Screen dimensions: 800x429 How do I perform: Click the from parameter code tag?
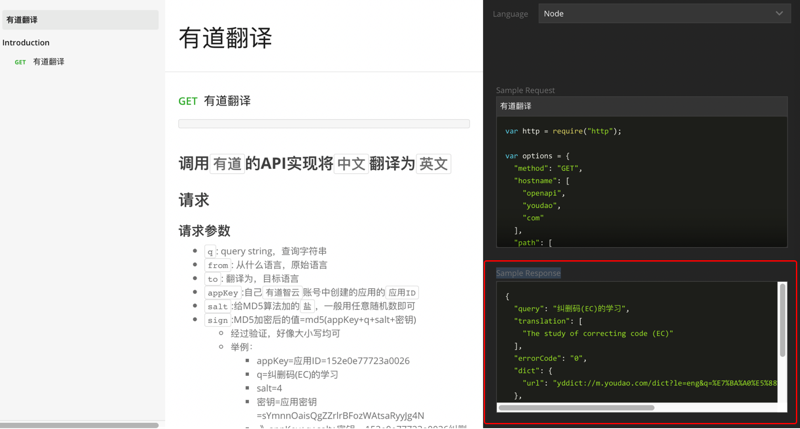218,265
